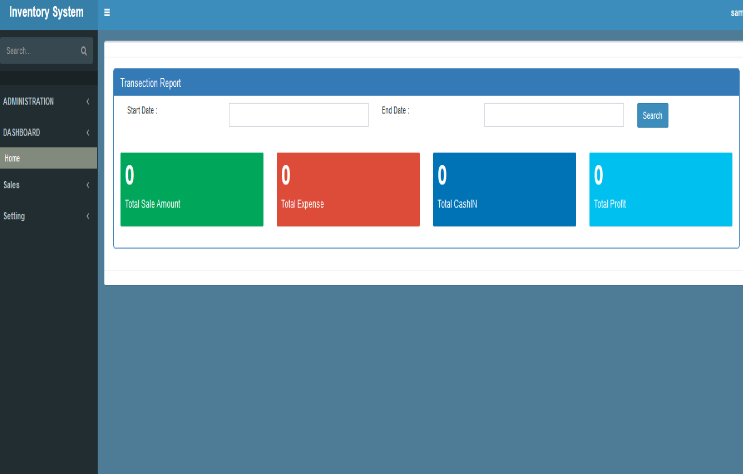Image resolution: width=744 pixels, height=474 pixels.
Task: Focus the sidebar Search text field
Action: click(x=38, y=51)
